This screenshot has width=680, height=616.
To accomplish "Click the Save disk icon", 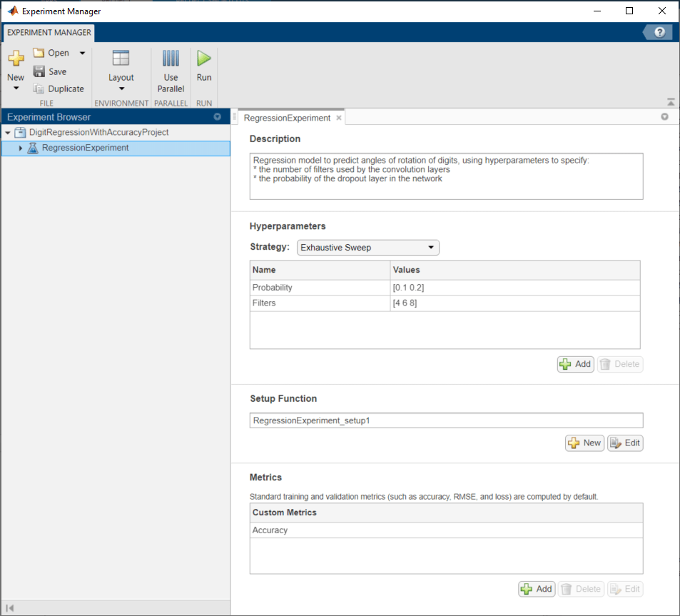I will point(39,71).
